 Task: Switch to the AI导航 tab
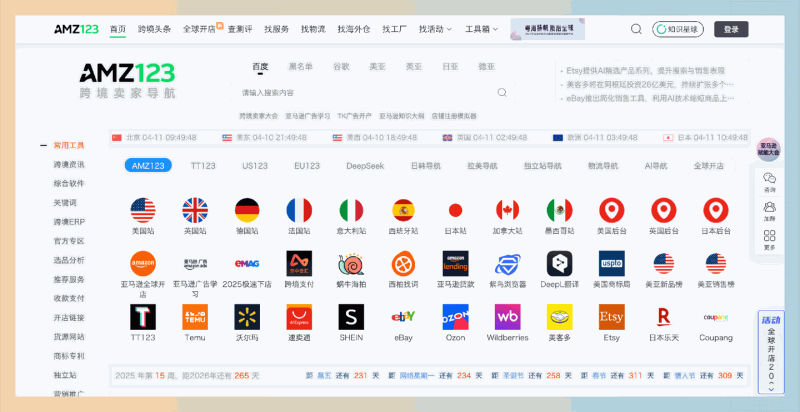tap(656, 166)
